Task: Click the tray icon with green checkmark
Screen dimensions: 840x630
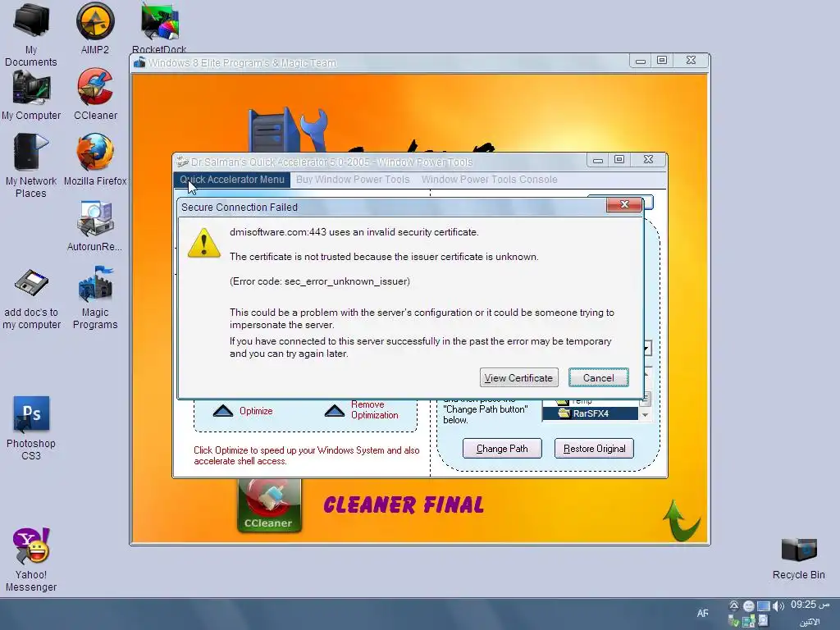Action: click(734, 622)
